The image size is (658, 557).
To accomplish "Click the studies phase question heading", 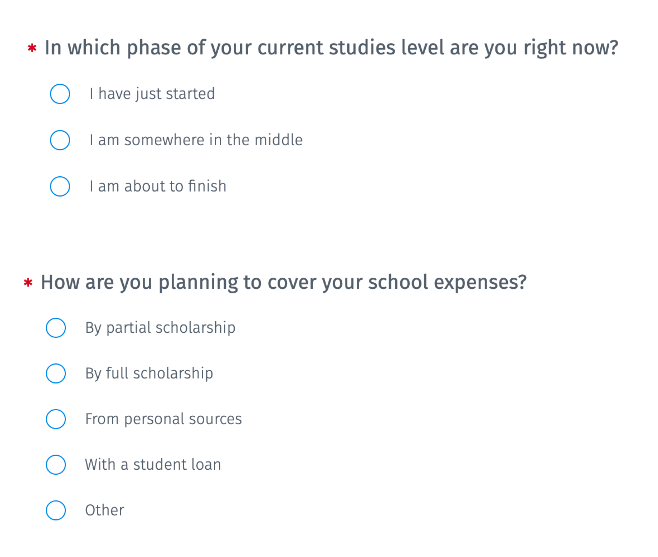I will pyautogui.click(x=331, y=48).
